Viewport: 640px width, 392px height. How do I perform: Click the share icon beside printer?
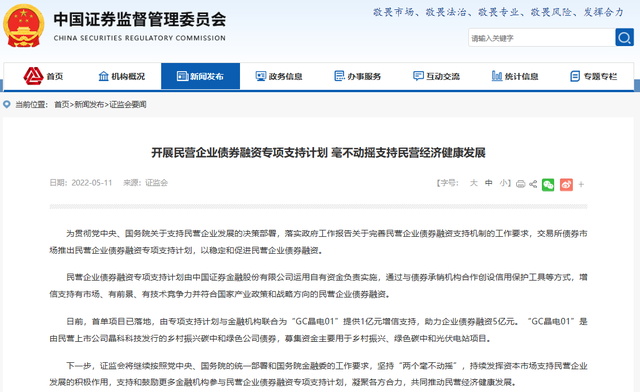[533, 184]
